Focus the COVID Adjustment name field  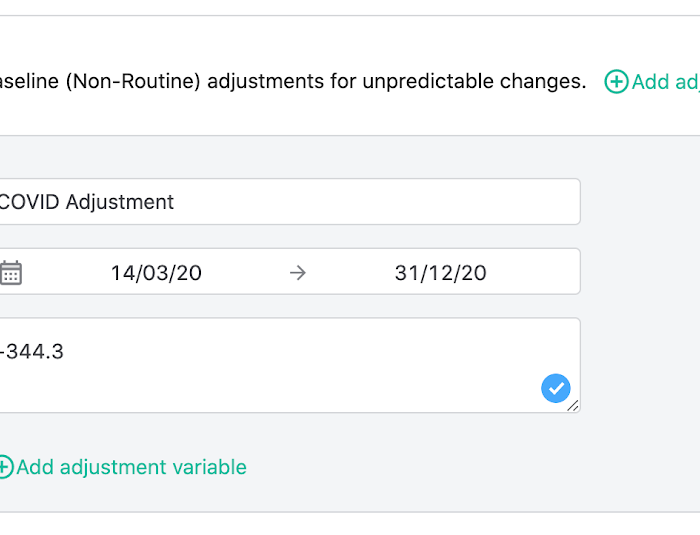tap(290, 201)
